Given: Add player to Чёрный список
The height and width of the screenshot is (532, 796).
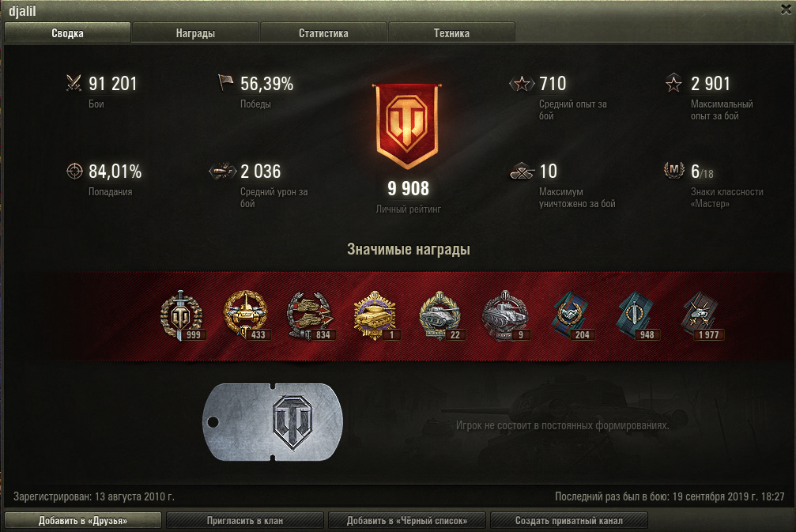Looking at the screenshot, I should pyautogui.click(x=406, y=520).
